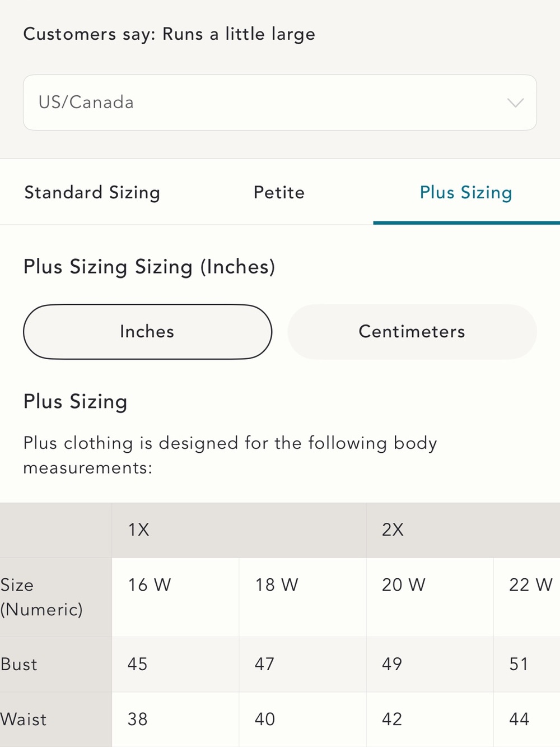The image size is (560, 747).
Task: Switch to Standard Sizing tab
Action: click(x=92, y=192)
